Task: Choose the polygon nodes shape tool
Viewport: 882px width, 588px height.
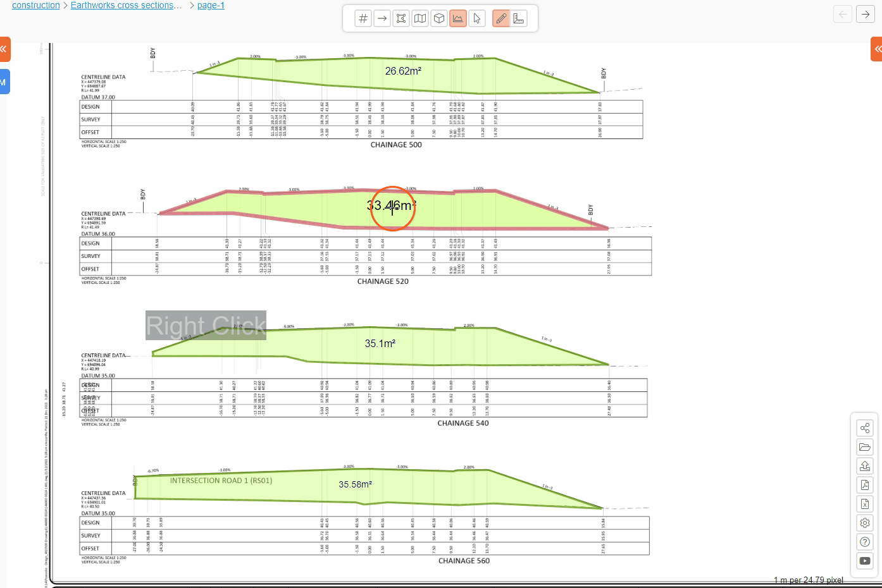Action: [x=401, y=18]
